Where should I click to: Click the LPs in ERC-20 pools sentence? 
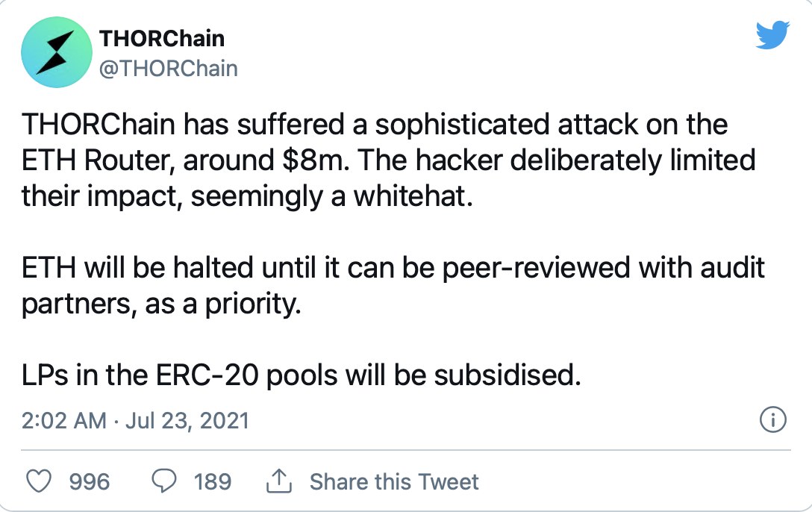tap(301, 375)
